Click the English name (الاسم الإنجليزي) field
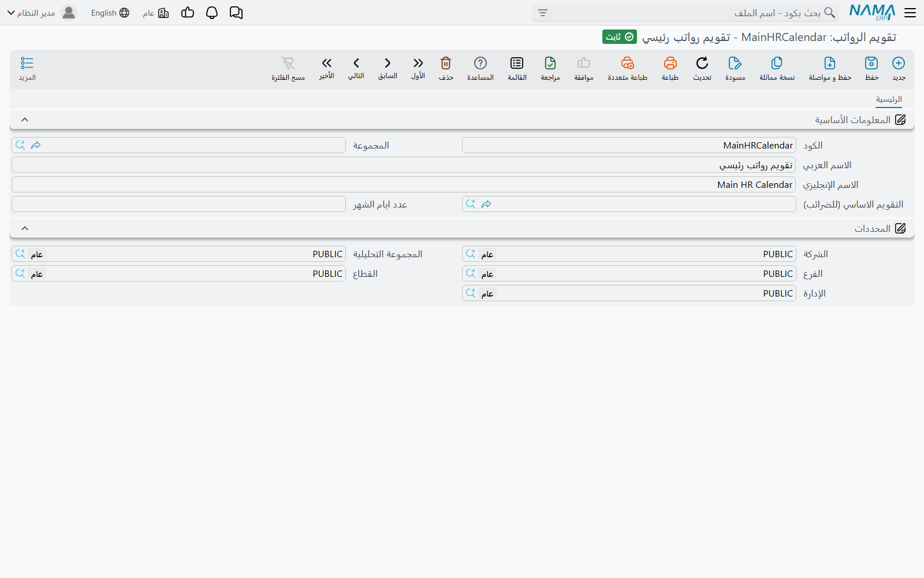The height and width of the screenshot is (578, 924). click(404, 184)
